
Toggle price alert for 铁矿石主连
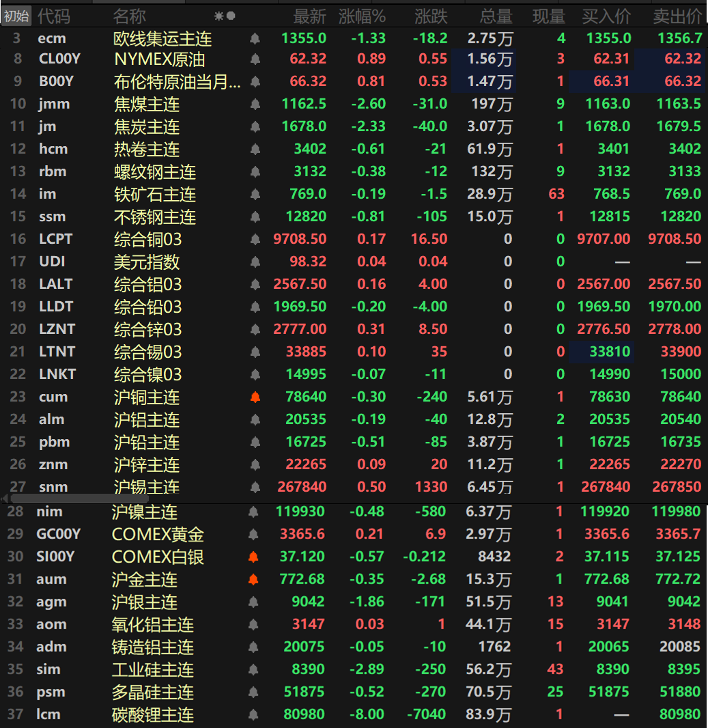pos(255,195)
